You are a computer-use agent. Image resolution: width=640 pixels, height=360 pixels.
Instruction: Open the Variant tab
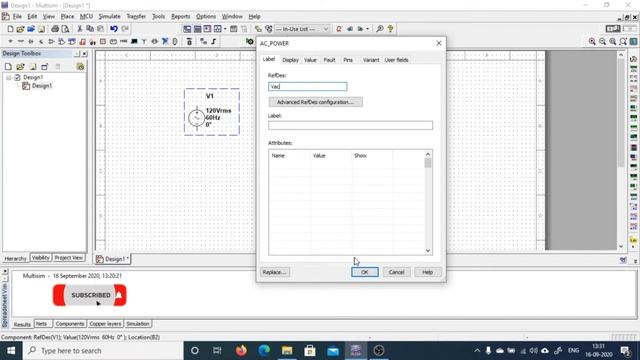(371, 60)
